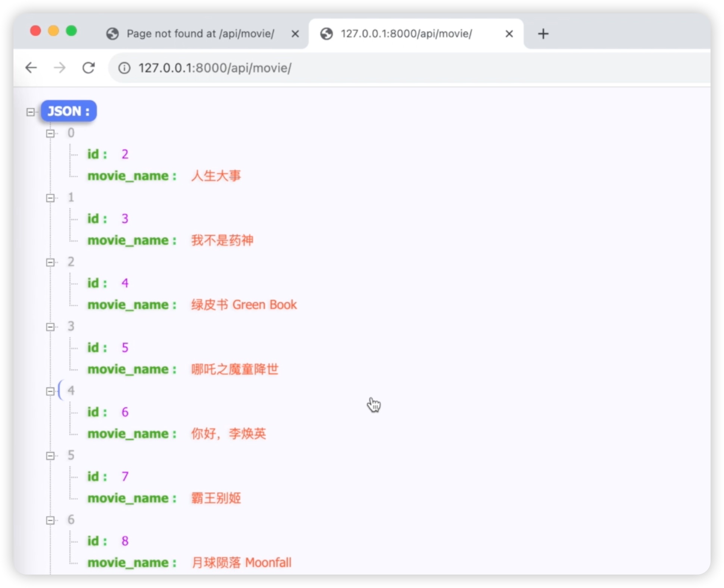This screenshot has width=724, height=588.
Task: Click the globe favicon of active tab
Action: (x=327, y=34)
